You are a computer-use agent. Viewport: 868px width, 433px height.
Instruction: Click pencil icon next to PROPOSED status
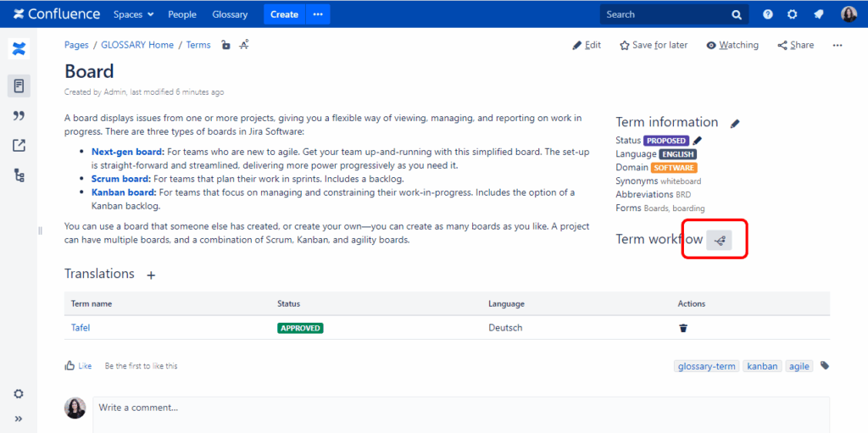pyautogui.click(x=698, y=141)
